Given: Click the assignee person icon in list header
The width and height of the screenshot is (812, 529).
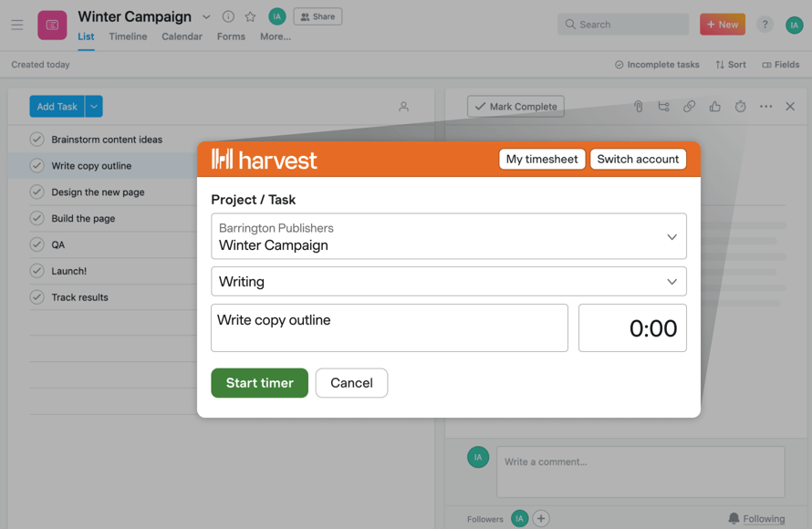Looking at the screenshot, I should (x=403, y=107).
